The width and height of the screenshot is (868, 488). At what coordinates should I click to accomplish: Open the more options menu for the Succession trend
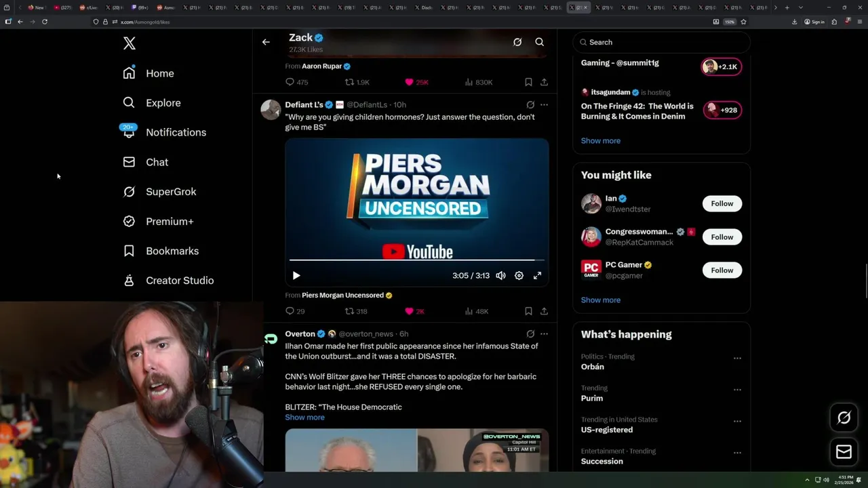pyautogui.click(x=737, y=453)
